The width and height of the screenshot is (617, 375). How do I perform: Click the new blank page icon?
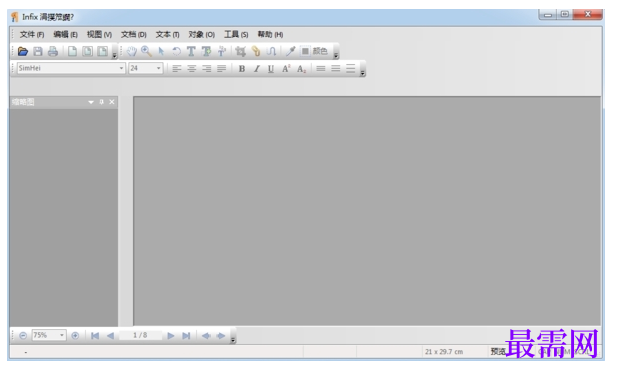point(72,51)
